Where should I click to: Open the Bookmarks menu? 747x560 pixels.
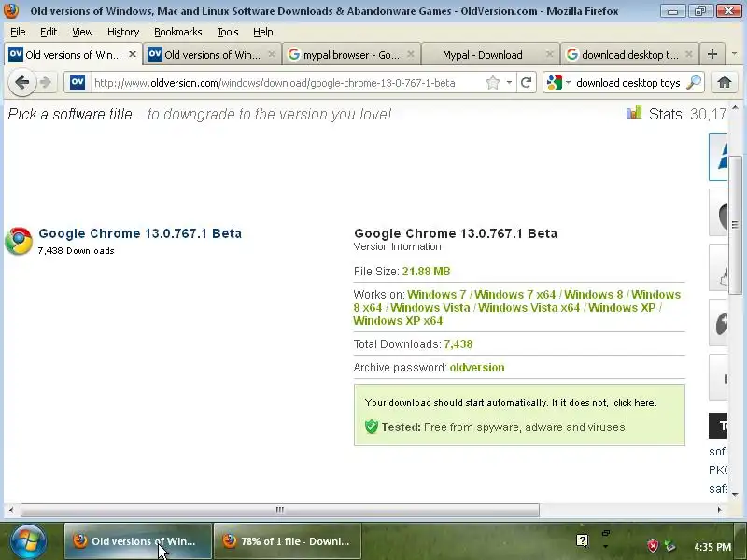tap(178, 32)
